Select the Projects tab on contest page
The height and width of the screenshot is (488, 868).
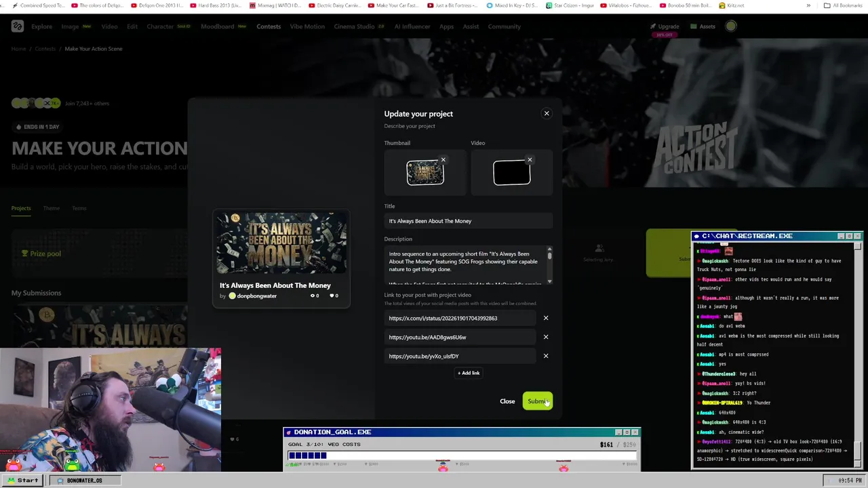click(x=21, y=208)
